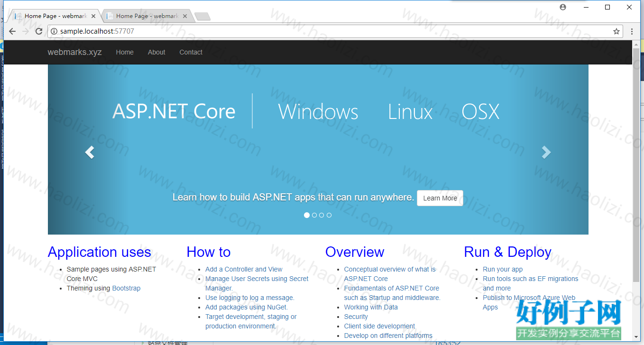644x345 pixels.
Task: Click the page scrollbar up arrow
Action: pos(636,45)
